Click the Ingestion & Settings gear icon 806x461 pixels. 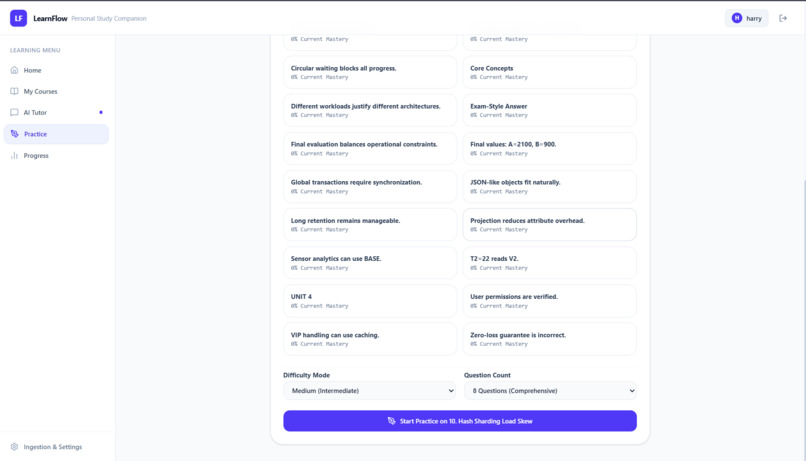pos(14,447)
